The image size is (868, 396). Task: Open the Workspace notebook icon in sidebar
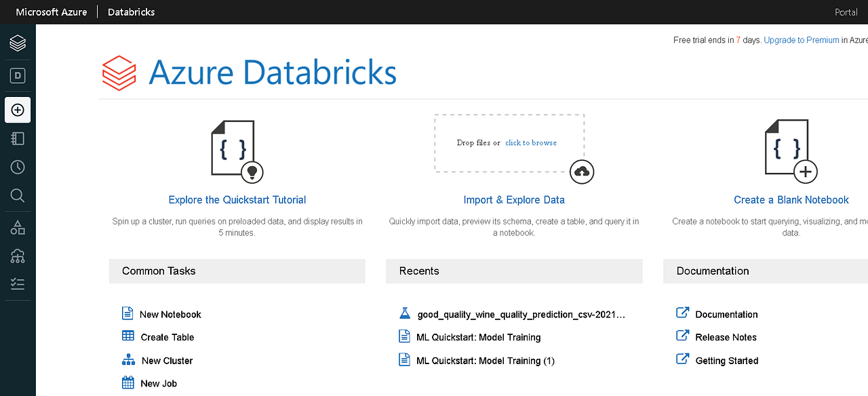tap(18, 138)
